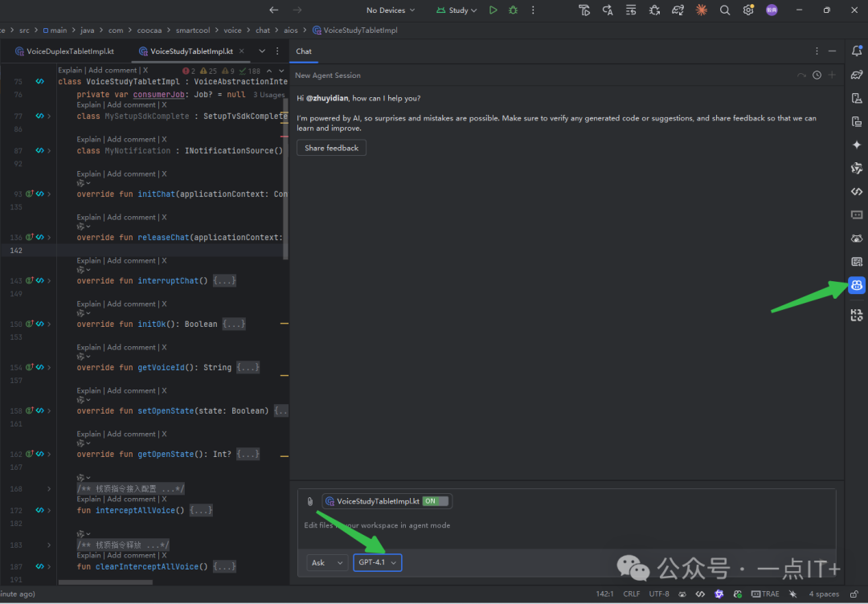868x604 pixels.
Task: Expand the folded initOk() body
Action: click(234, 324)
